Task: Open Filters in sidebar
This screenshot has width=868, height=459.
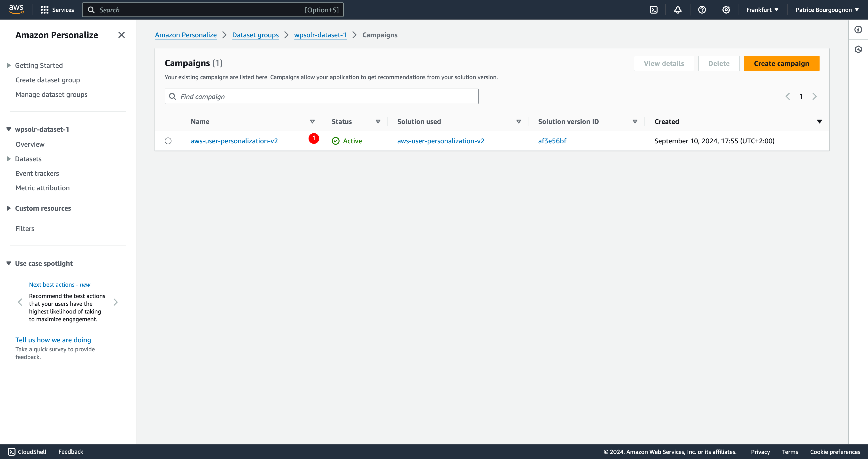Action: click(25, 229)
